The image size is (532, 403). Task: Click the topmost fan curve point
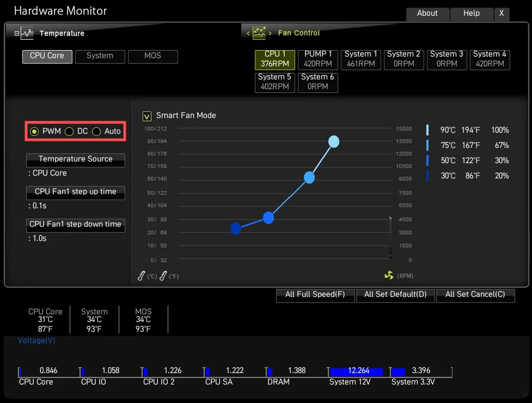pyautogui.click(x=334, y=141)
